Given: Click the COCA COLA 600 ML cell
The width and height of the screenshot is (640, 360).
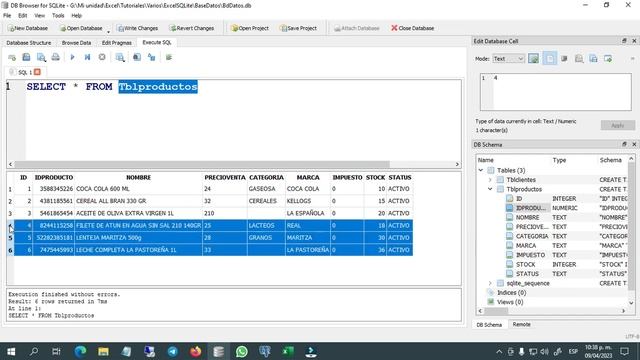Looking at the screenshot, I should pos(138,189).
